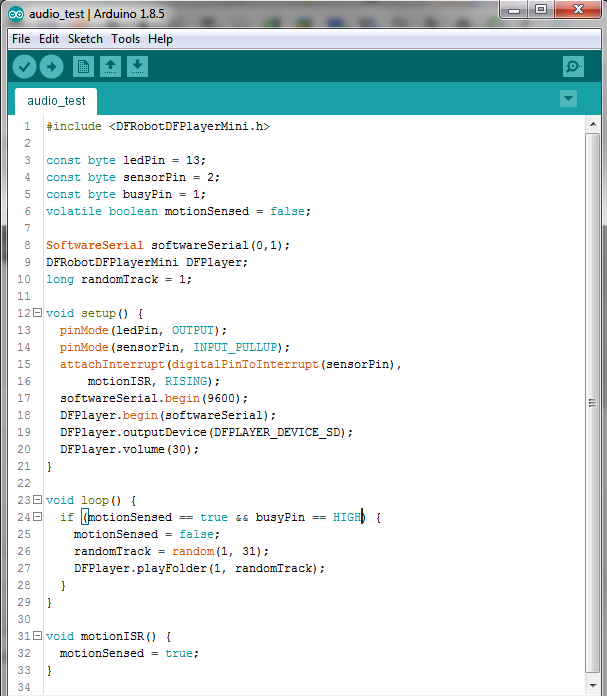Click line number 22 in the gutter
The image size is (607, 696).
(x=24, y=483)
